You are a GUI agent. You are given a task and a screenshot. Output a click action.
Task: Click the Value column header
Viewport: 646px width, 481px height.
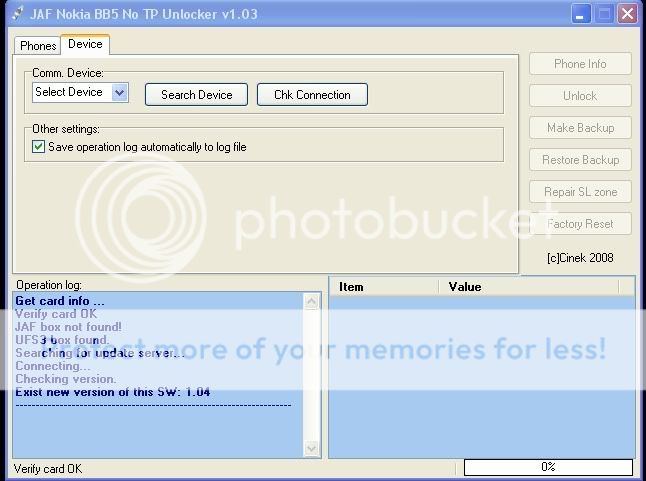coord(529,287)
